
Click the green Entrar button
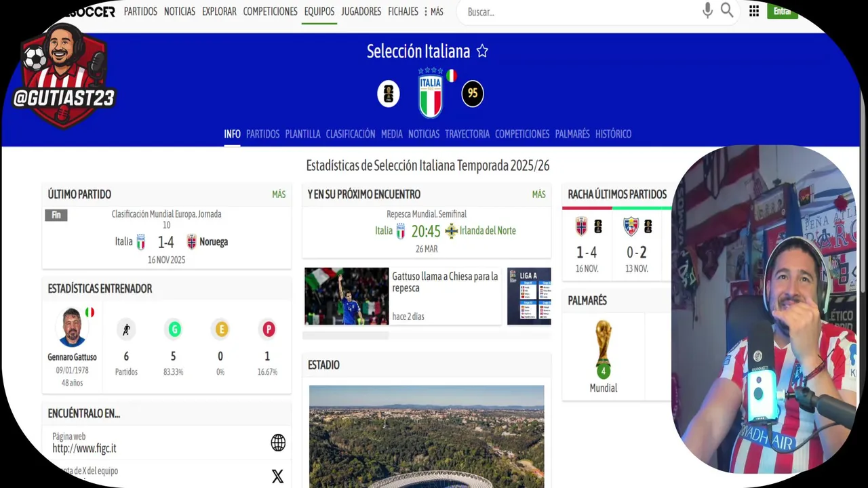[782, 11]
